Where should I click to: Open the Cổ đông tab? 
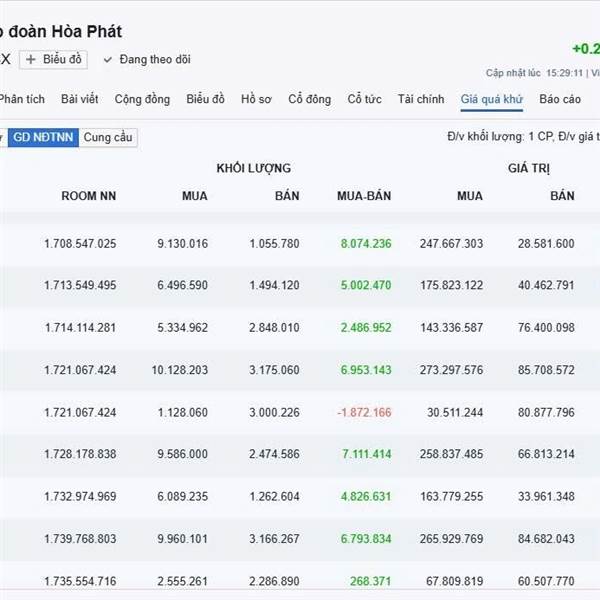coord(310,99)
